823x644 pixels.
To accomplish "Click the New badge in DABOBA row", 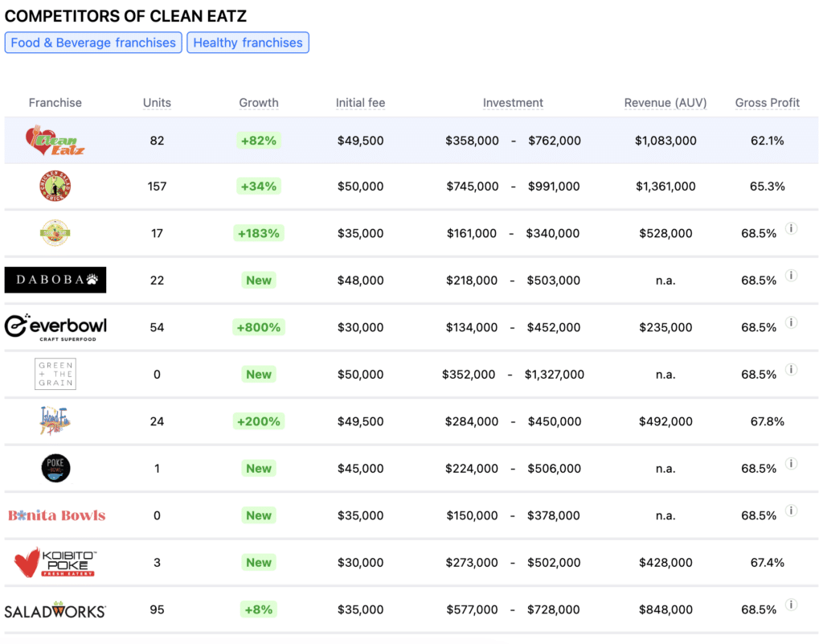I will pyautogui.click(x=259, y=281).
